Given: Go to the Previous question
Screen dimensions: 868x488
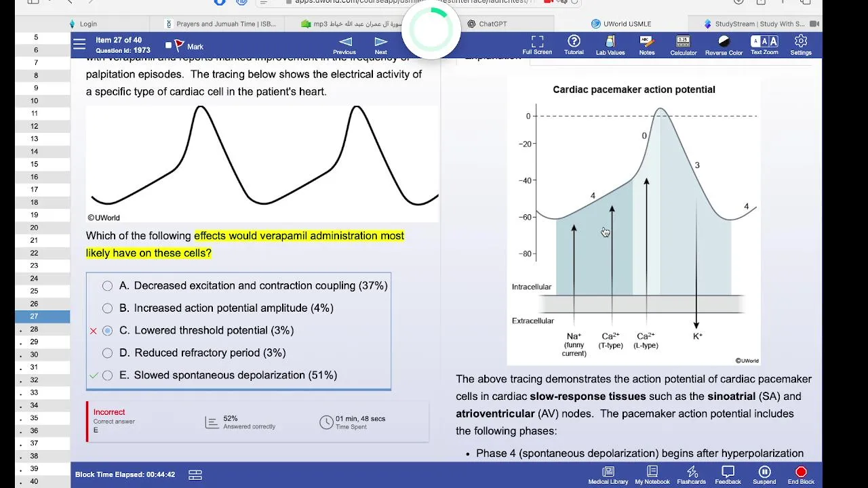Looking at the screenshot, I should pos(344,46).
